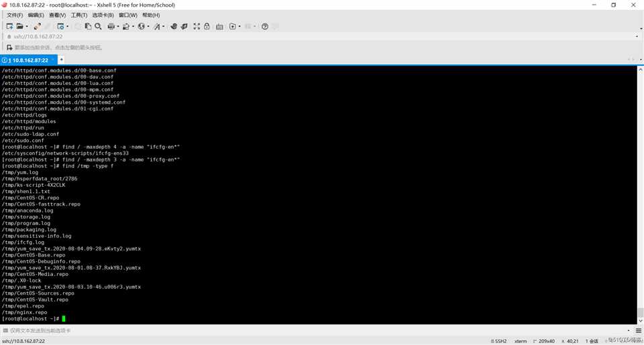The width and height of the screenshot is (644, 345).
Task: Open the Find magnifier tool
Action: (98, 26)
